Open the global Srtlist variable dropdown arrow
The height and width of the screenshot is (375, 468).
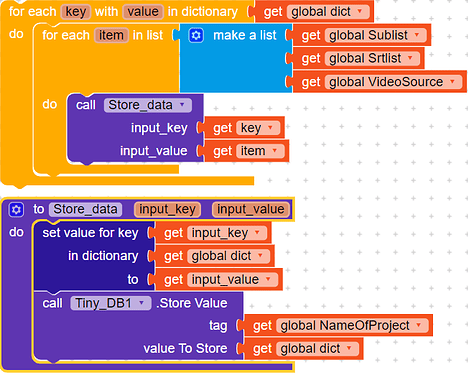[x=410, y=58]
